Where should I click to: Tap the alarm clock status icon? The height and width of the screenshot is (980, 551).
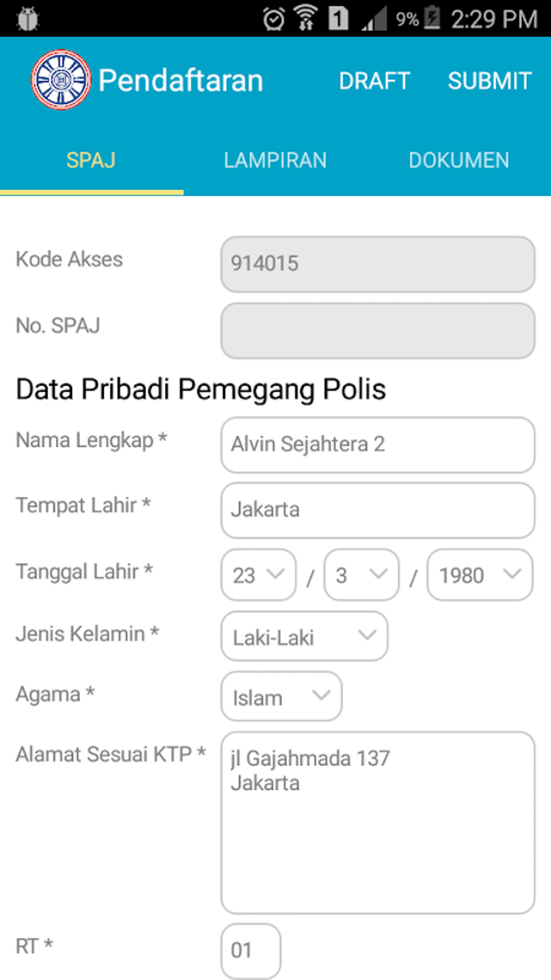pyautogui.click(x=274, y=19)
